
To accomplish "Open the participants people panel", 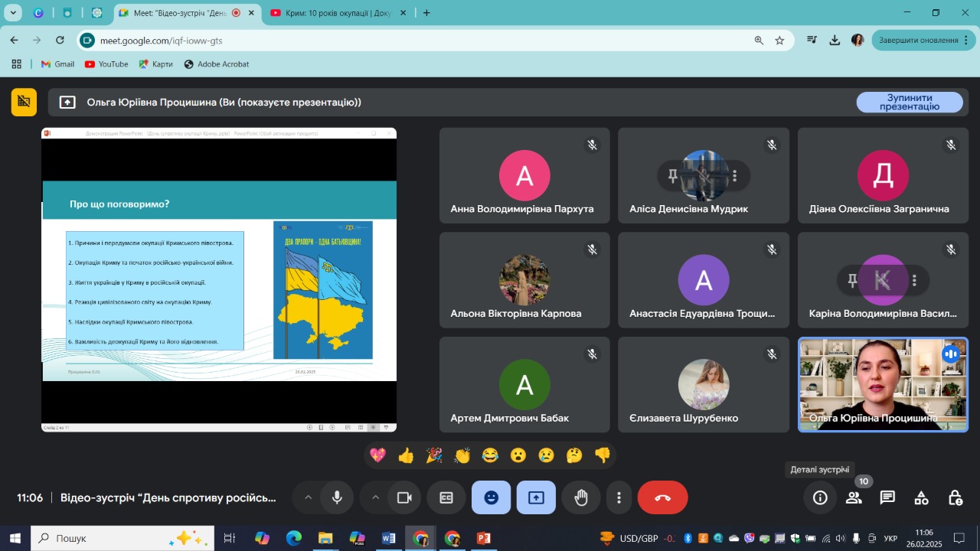I will tap(854, 497).
